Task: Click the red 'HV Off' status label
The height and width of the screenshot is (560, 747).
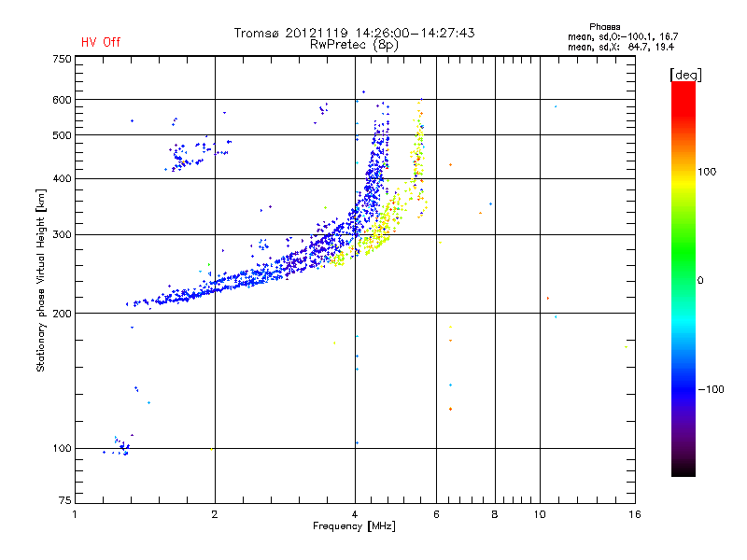Action: (x=101, y=42)
